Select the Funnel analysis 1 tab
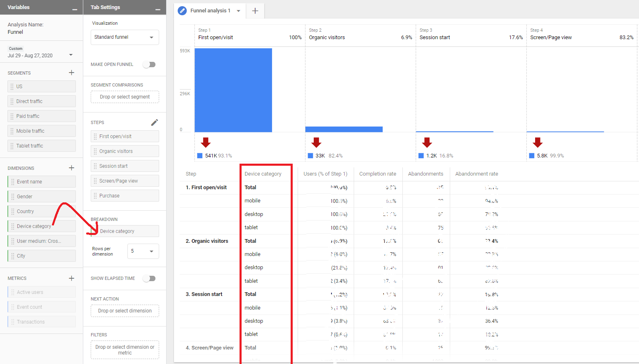Image resolution: width=639 pixels, height=364 pixels. pyautogui.click(x=210, y=11)
